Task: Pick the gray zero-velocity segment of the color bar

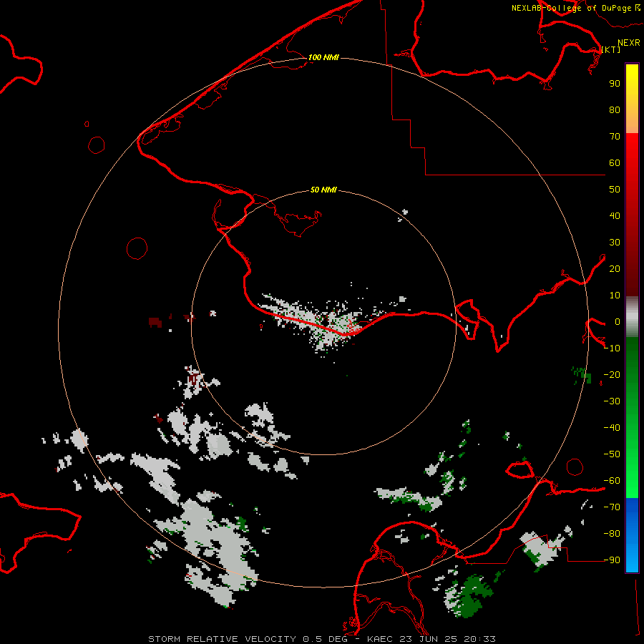Action: pos(632,317)
